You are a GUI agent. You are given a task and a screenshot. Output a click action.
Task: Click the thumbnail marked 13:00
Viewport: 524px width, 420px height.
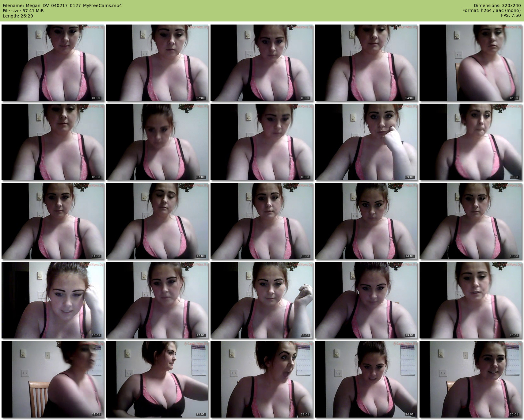pos(262,221)
